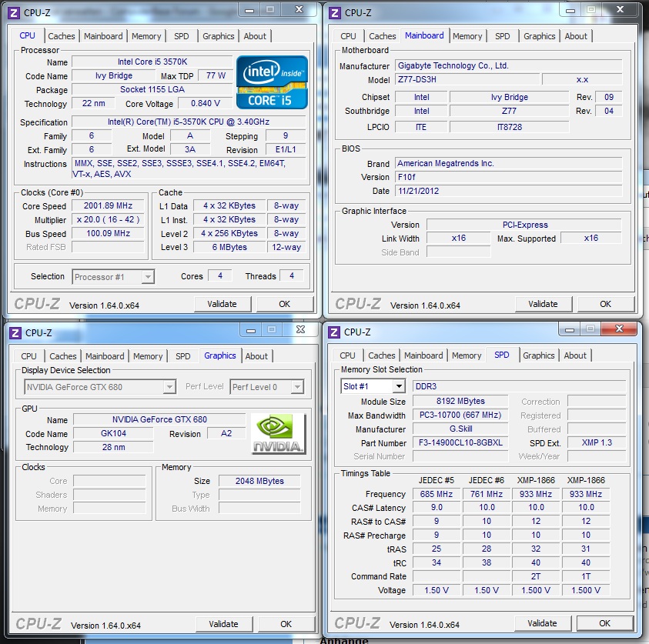Open the Processor #1 selection dropdown
The image size is (649, 644).
click(x=113, y=277)
